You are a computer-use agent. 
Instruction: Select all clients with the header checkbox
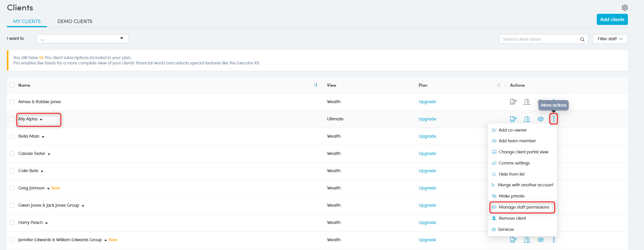tap(12, 85)
